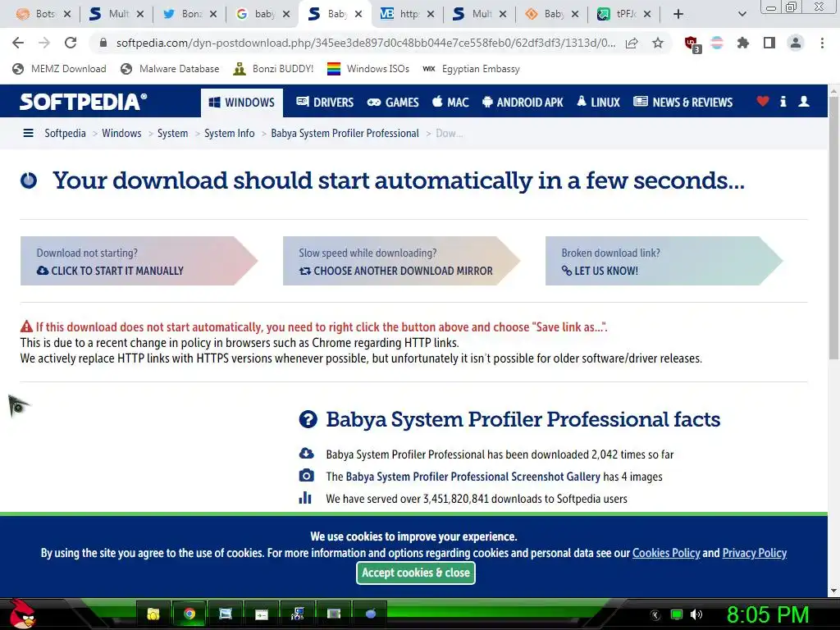Open the Windows ISOs bookmark
The width and height of the screenshot is (840, 630).
367,69
